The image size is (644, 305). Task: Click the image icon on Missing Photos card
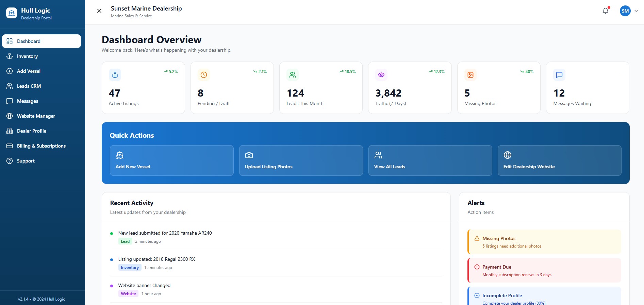coord(470,75)
